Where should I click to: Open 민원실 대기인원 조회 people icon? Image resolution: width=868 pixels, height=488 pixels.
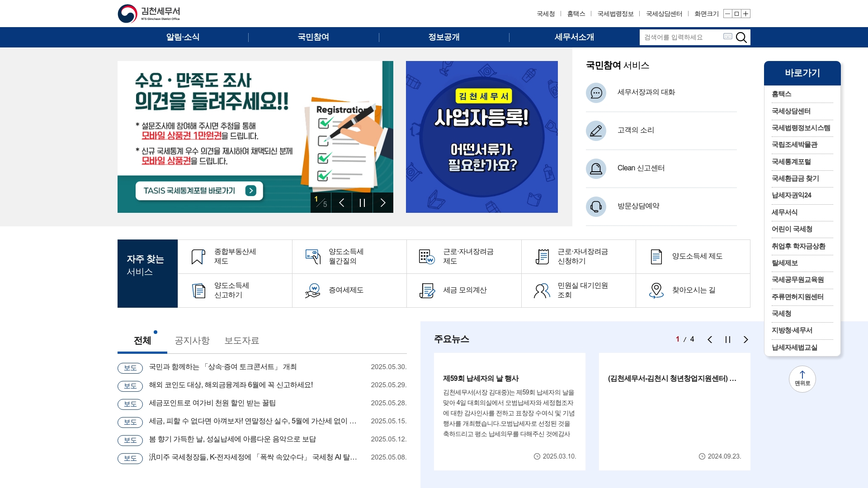(x=542, y=291)
